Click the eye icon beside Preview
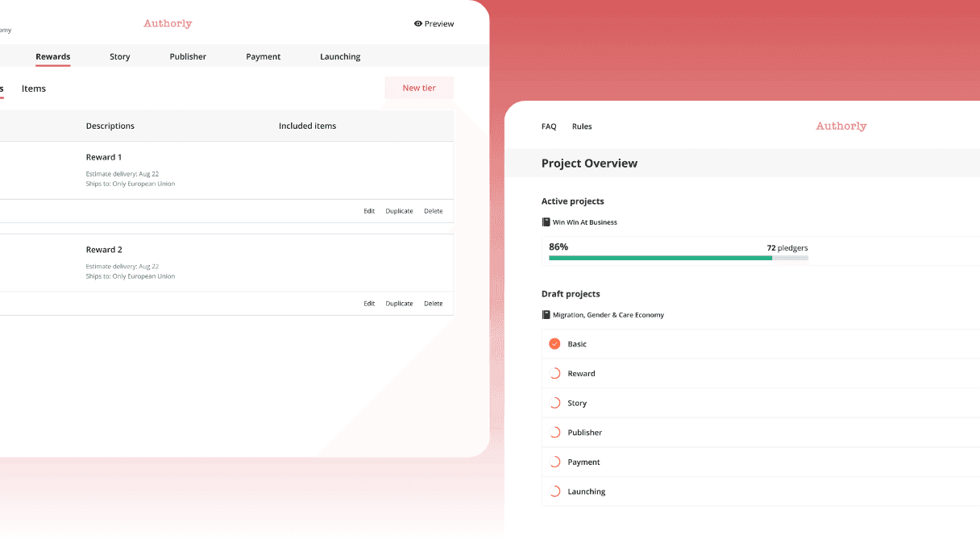Screen dimensions: 980x543 coord(417,24)
